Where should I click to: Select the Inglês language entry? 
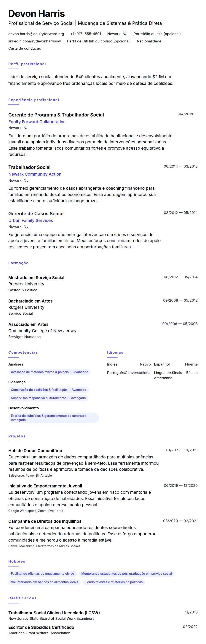tap(129, 364)
